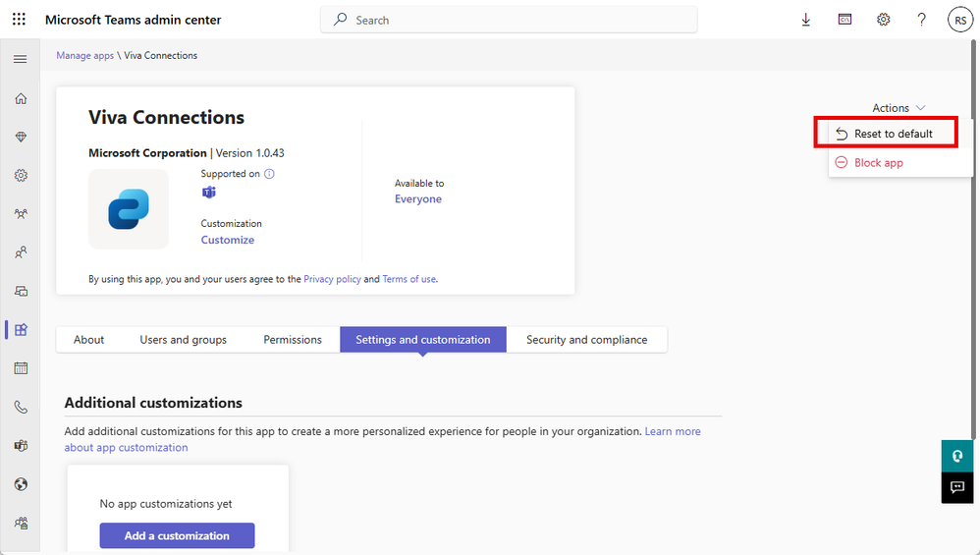This screenshot has width=980, height=555.
Task: Switch to the About tab
Action: click(x=88, y=339)
